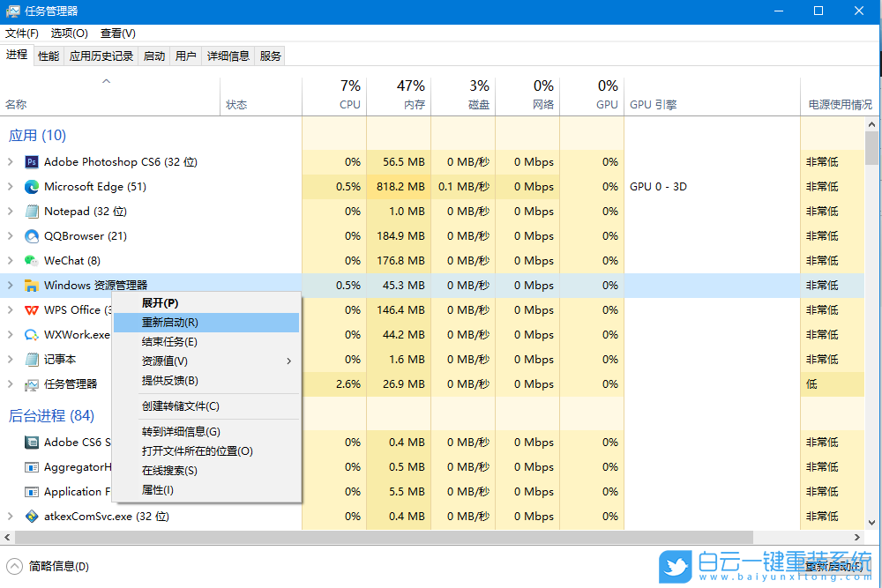The height and width of the screenshot is (588, 882).
Task: Click the 任务管理器 title bar icon
Action: [12, 11]
